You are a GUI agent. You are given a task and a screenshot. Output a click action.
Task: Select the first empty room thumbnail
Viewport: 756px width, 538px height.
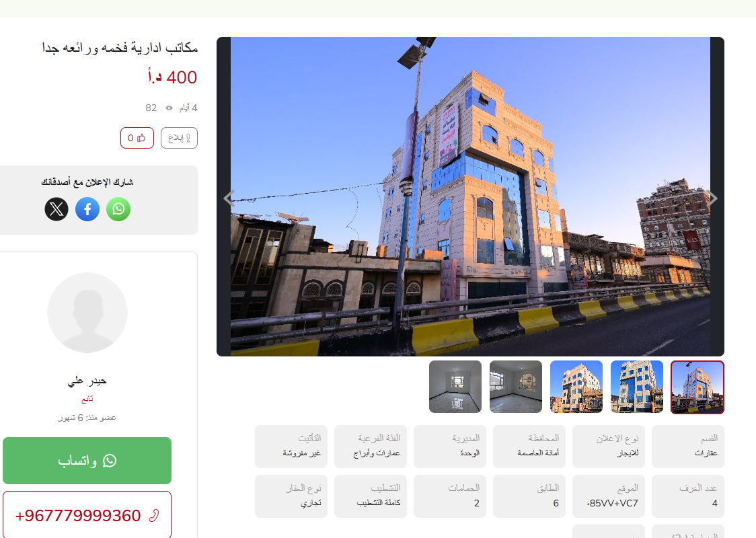[455, 387]
